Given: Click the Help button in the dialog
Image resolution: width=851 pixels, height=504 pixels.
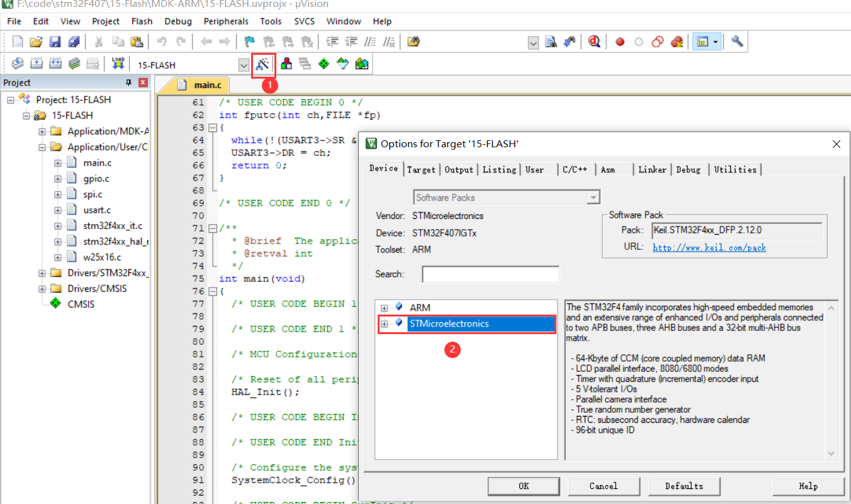Looking at the screenshot, I should point(808,486).
